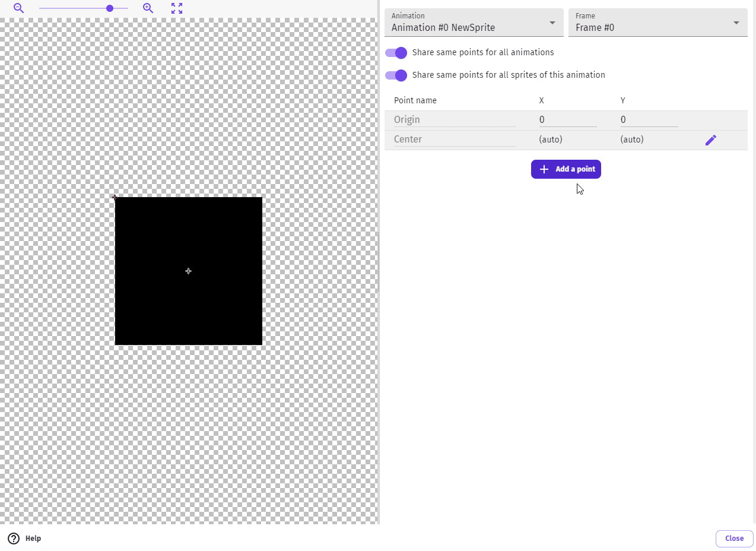Click the fit-to-screen zoom icon
Viewport: 756px width, 551px height.
pos(177,8)
